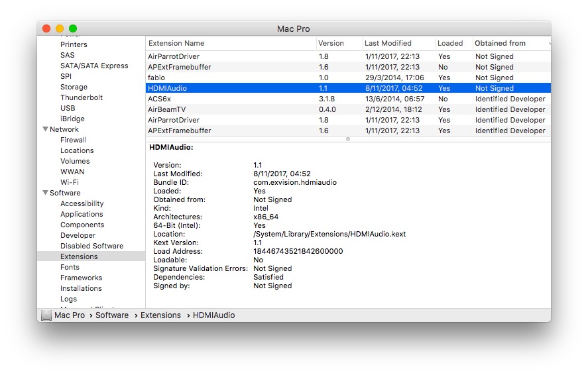588x375 pixels.
Task: Open Volumes under Network
Action: (x=75, y=161)
